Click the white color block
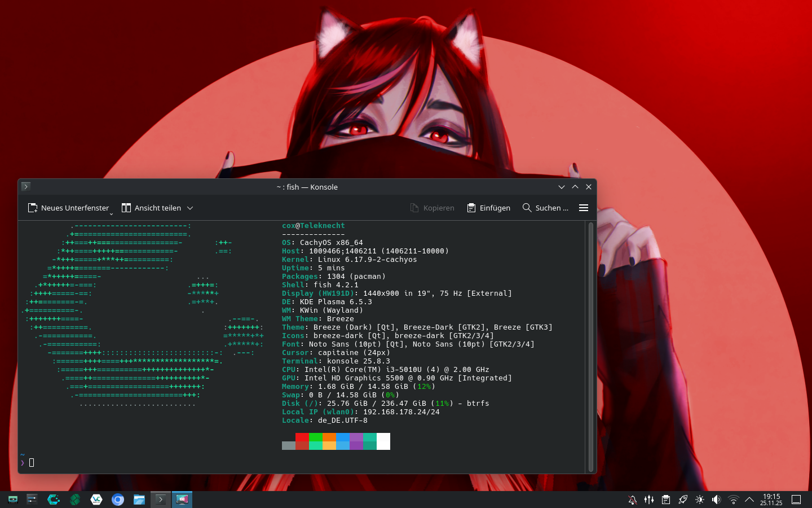This screenshot has width=812, height=508. click(383, 441)
